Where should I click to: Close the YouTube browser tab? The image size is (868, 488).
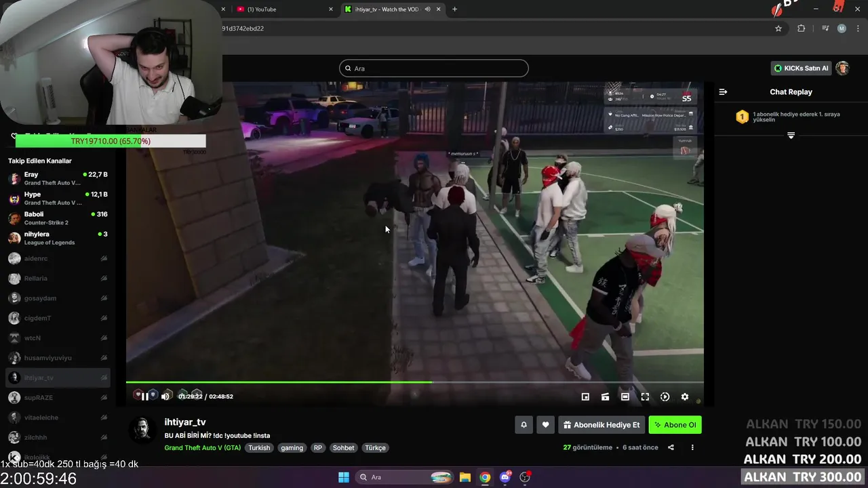331,9
